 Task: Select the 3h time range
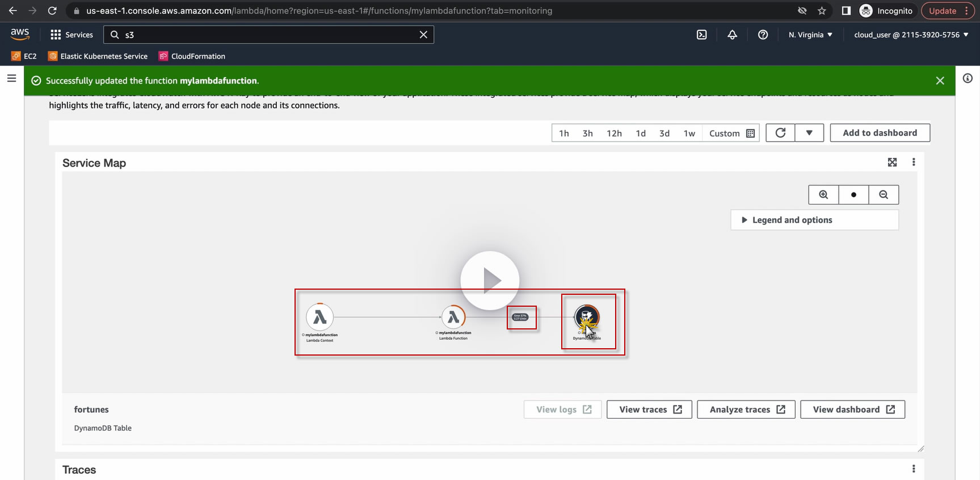pos(588,133)
